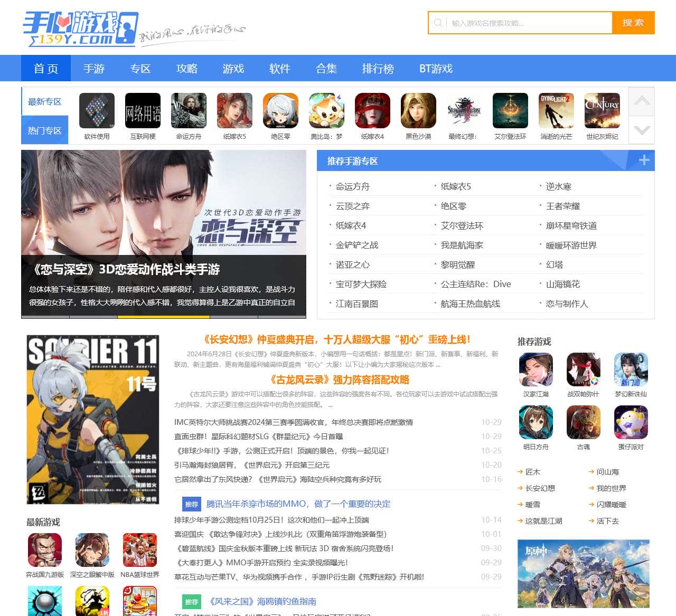
Task: Open the 艾尔登法环 zone icon
Action: click(x=510, y=111)
